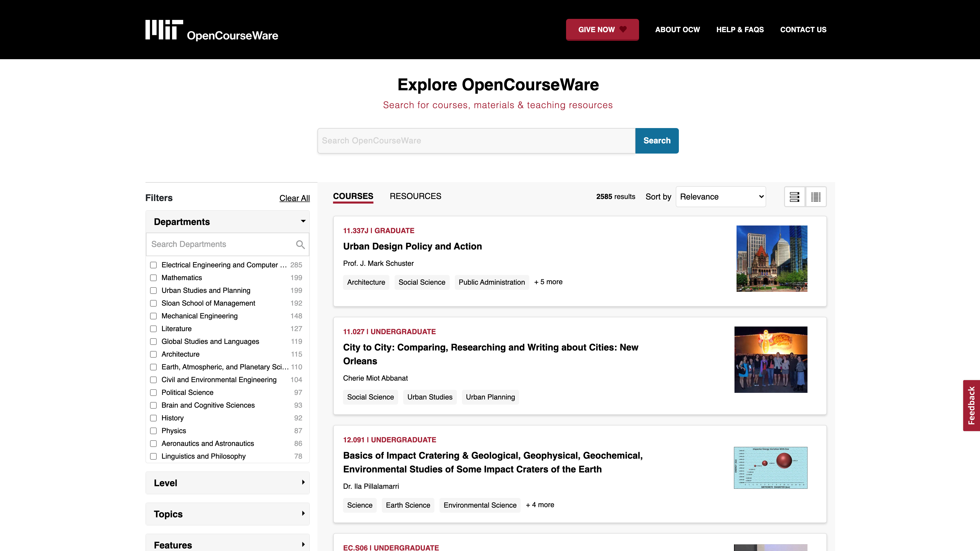Toggle the Aeronautics and Astronautics checkbox
Screen dimensions: 980x551
click(153, 443)
